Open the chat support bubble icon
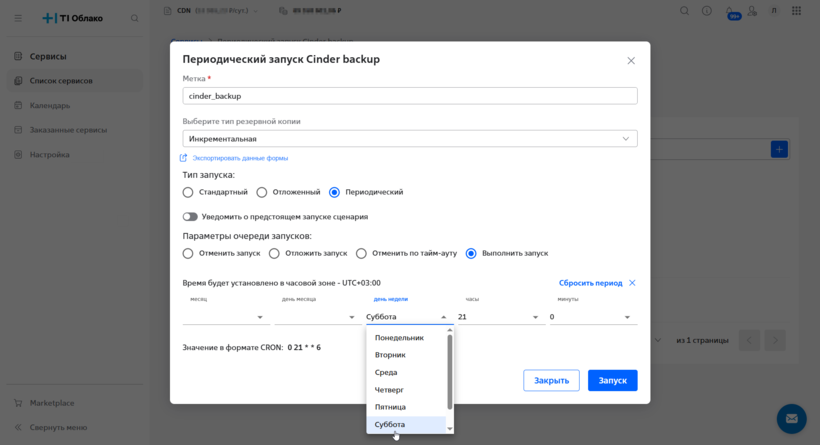Screen dimensions: 820x445 click(791, 418)
